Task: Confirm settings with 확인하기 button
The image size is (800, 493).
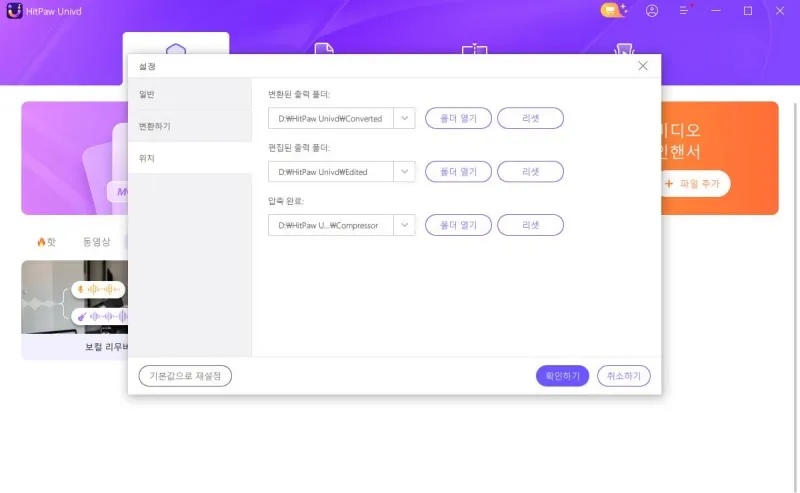Action: coord(562,376)
